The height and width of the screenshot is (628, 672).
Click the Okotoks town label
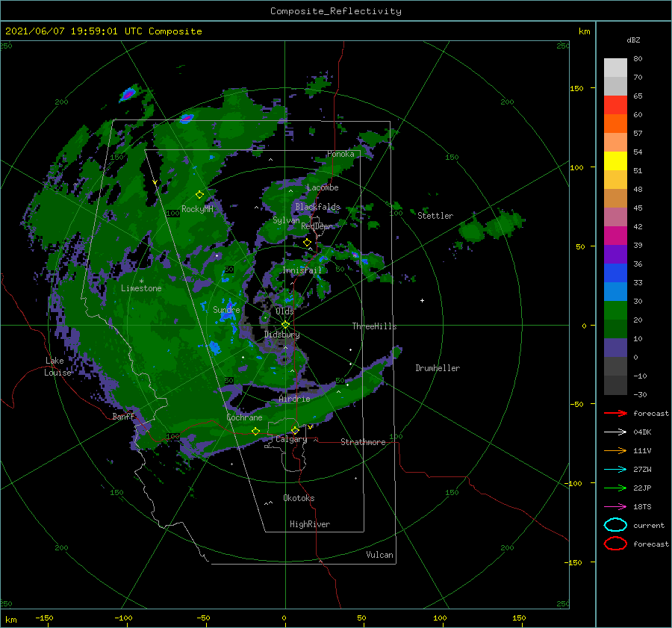click(x=299, y=498)
